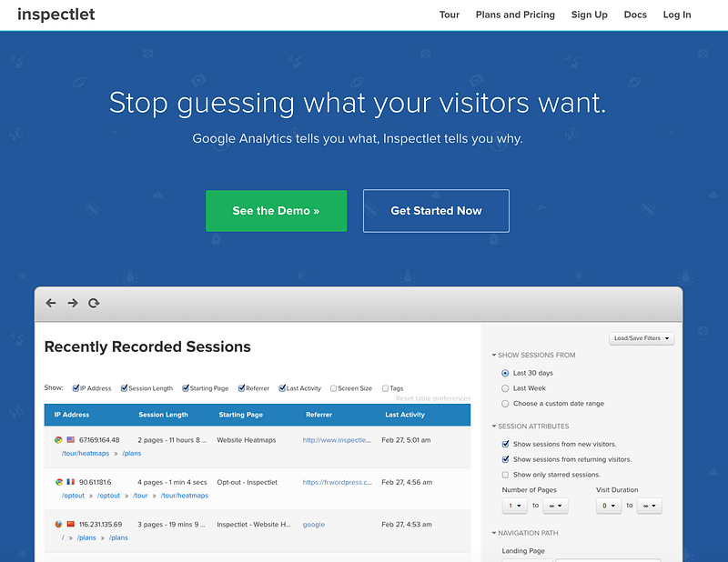Screen dimensions: 728x562
Task: Go to Sign Up in navigation
Action: tap(589, 15)
